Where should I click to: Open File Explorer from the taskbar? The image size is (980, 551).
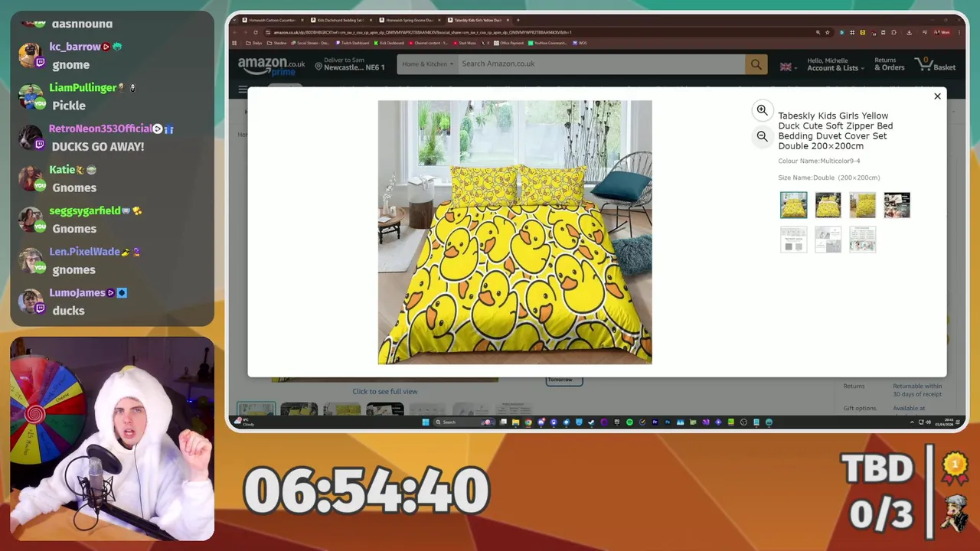coord(515,422)
